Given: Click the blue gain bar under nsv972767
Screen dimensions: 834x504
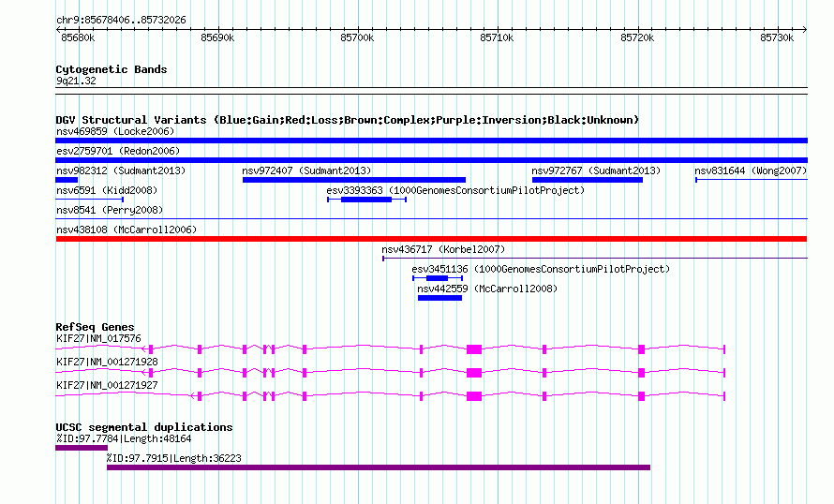Looking at the screenshot, I should coord(588,180).
